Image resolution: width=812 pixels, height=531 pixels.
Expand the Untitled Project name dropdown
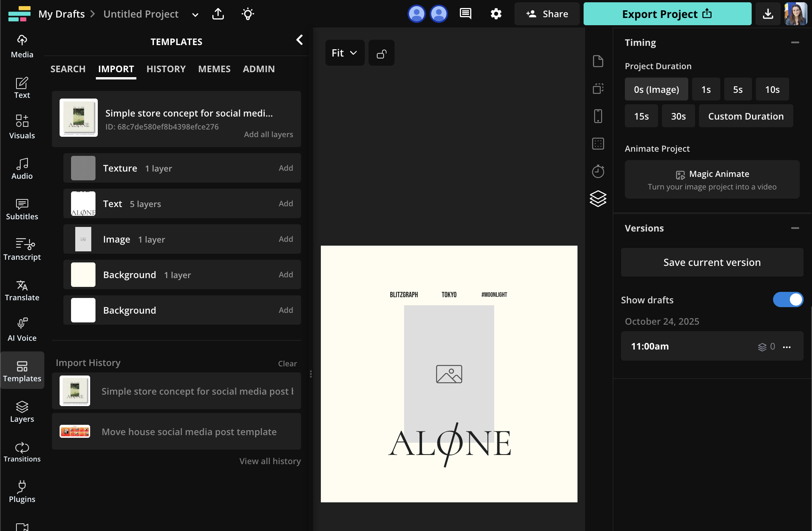(x=195, y=15)
